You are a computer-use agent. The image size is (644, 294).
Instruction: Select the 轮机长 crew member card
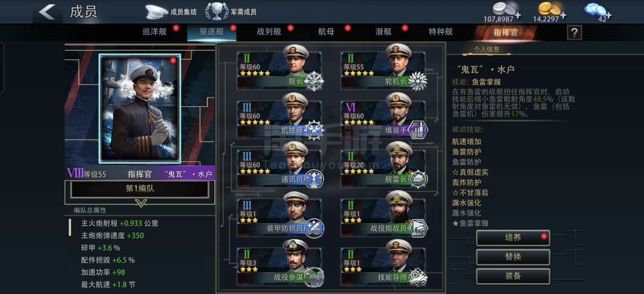click(x=383, y=70)
